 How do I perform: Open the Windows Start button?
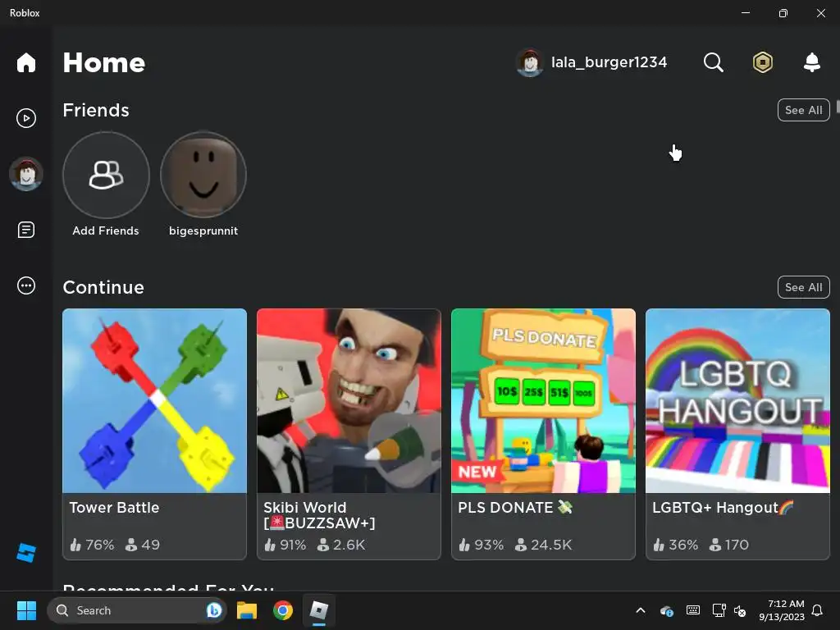[26, 610]
